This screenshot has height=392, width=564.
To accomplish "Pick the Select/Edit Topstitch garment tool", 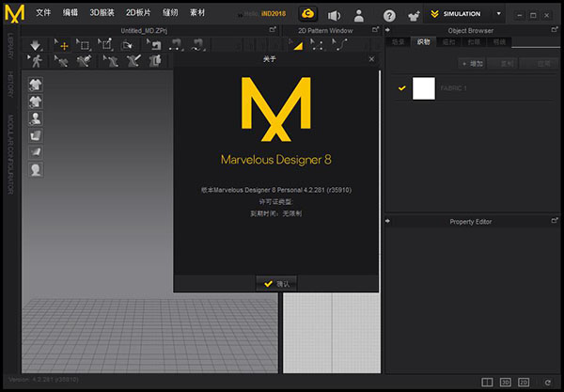I will (x=111, y=61).
